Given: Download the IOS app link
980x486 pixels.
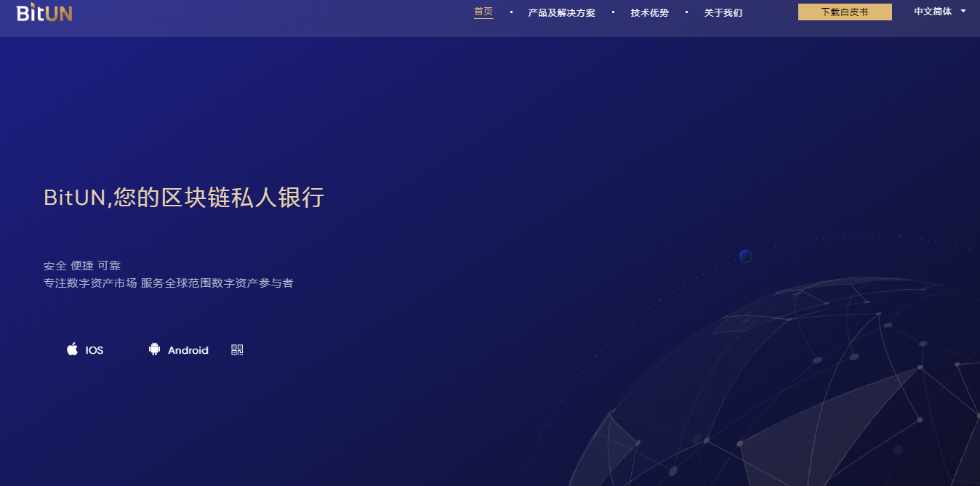Looking at the screenshot, I should point(85,349).
